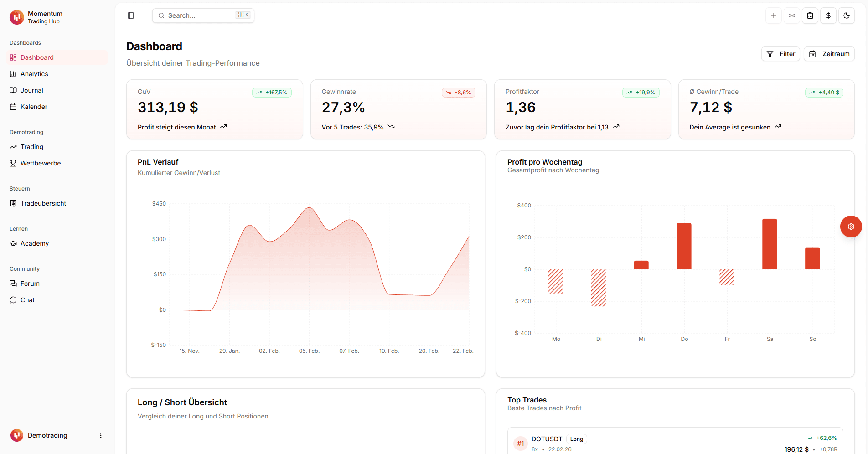
Task: Add a new trade with the plus icon
Action: click(x=774, y=15)
